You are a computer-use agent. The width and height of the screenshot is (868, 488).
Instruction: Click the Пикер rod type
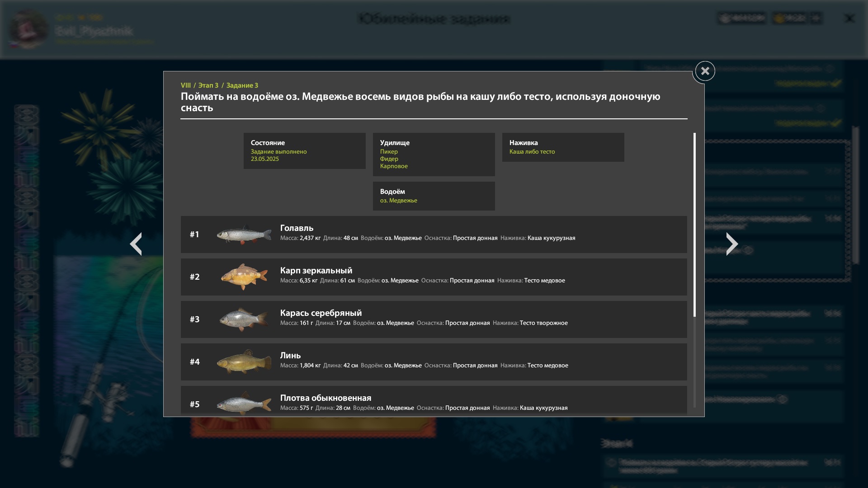pyautogui.click(x=389, y=152)
